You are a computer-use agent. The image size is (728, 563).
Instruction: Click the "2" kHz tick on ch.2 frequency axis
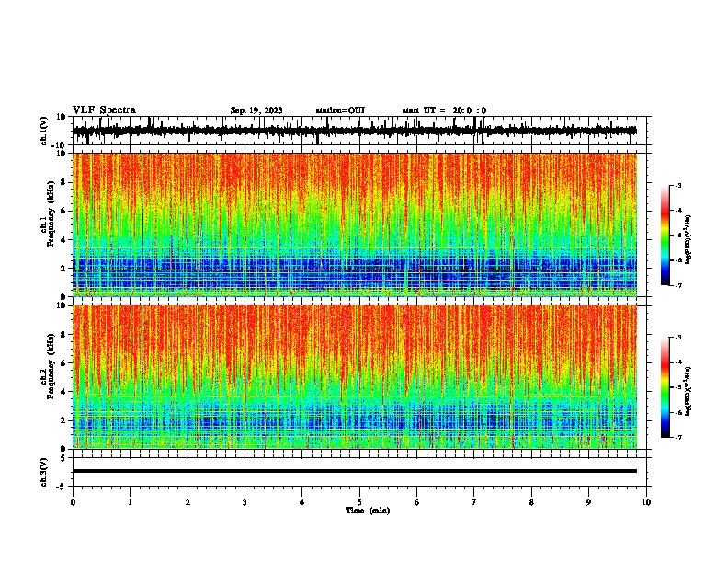(63, 420)
